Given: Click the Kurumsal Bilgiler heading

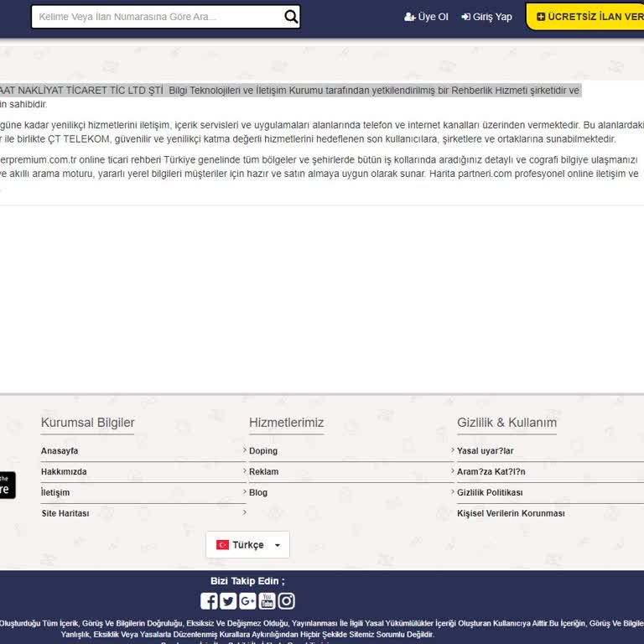Looking at the screenshot, I should [87, 423].
